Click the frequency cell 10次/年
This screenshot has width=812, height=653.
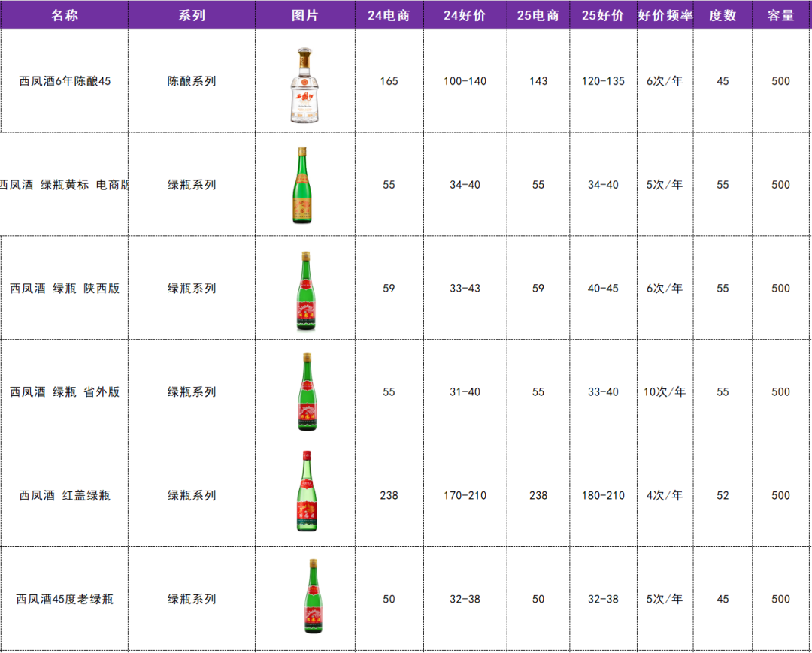pyautogui.click(x=665, y=391)
